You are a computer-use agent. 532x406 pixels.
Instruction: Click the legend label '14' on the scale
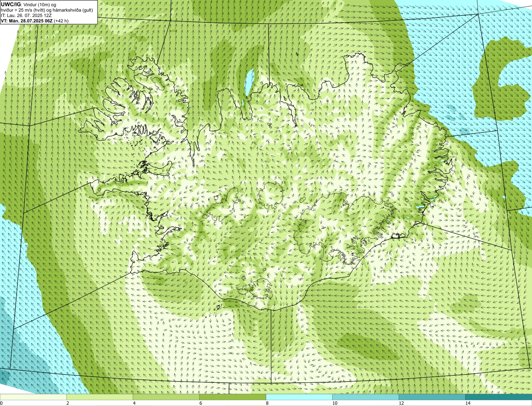point(468,403)
